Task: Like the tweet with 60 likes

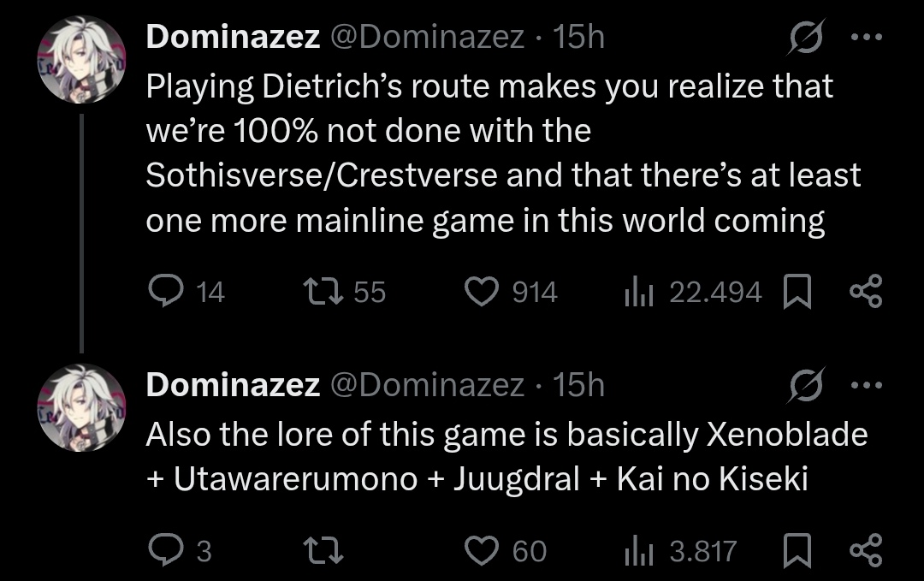Action: point(482,550)
